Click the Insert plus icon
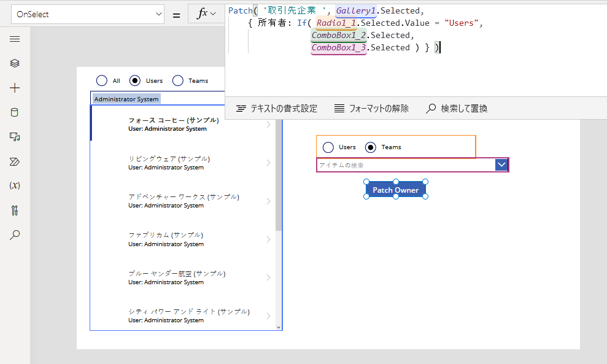This screenshot has height=364, width=607. tap(15, 88)
